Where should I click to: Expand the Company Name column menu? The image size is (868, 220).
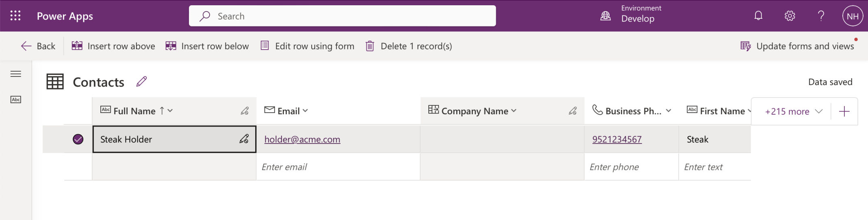(514, 111)
